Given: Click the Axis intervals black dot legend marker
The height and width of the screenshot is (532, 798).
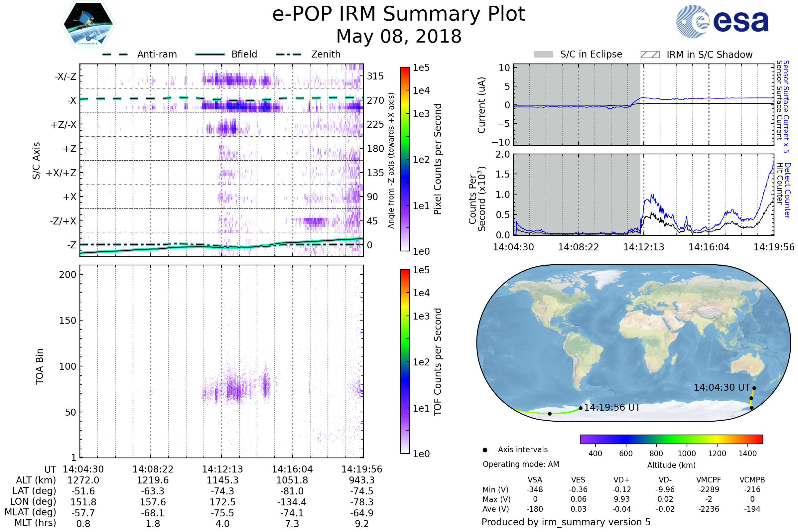Looking at the screenshot, I should (x=485, y=450).
